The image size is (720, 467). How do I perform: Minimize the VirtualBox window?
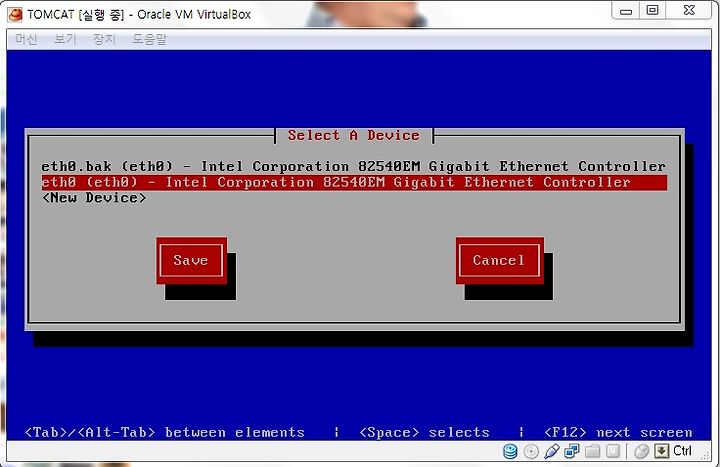pyautogui.click(x=626, y=11)
